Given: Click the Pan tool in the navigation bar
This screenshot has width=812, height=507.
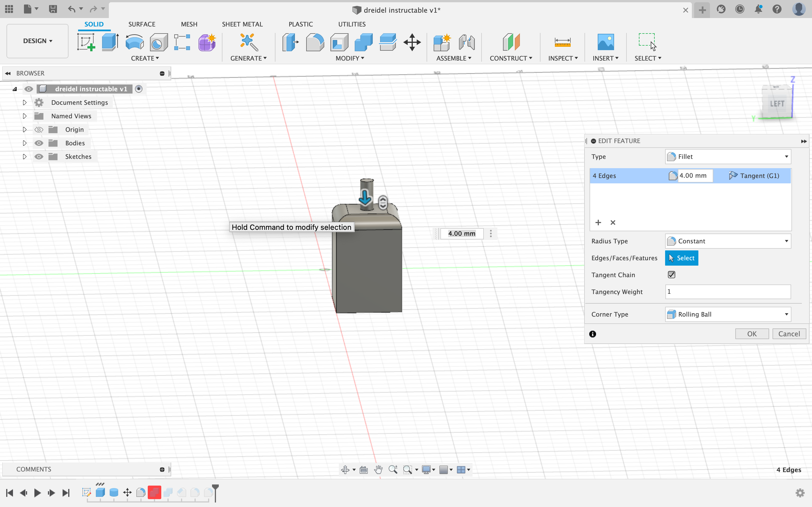Looking at the screenshot, I should [378, 470].
